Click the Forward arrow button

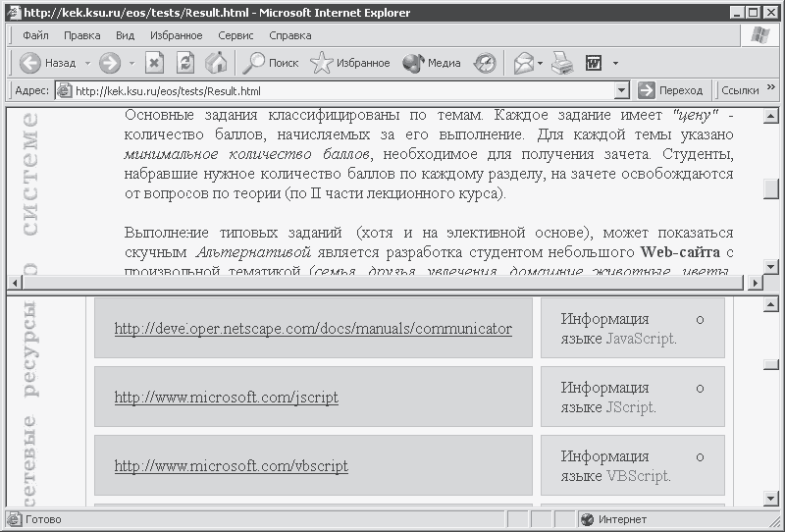coord(110,63)
